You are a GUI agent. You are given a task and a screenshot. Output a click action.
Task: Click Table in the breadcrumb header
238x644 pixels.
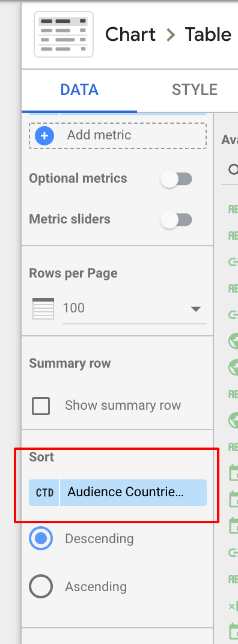click(x=208, y=34)
